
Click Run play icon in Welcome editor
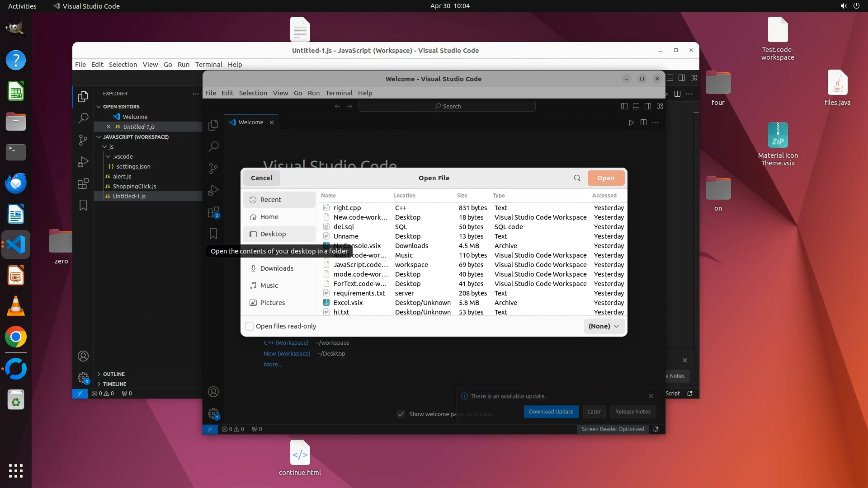point(631,122)
